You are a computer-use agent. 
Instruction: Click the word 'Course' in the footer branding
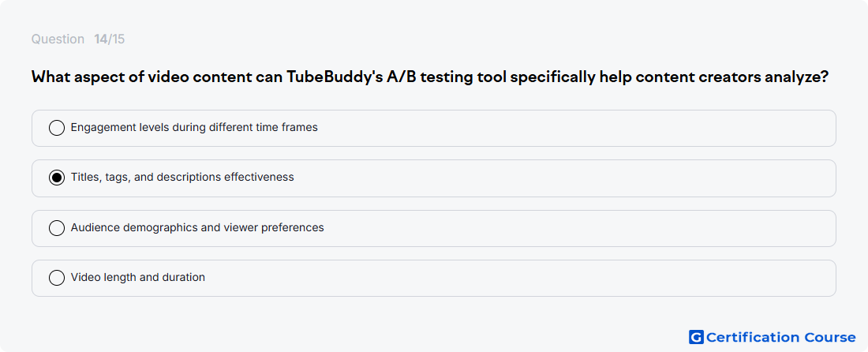pos(829,337)
